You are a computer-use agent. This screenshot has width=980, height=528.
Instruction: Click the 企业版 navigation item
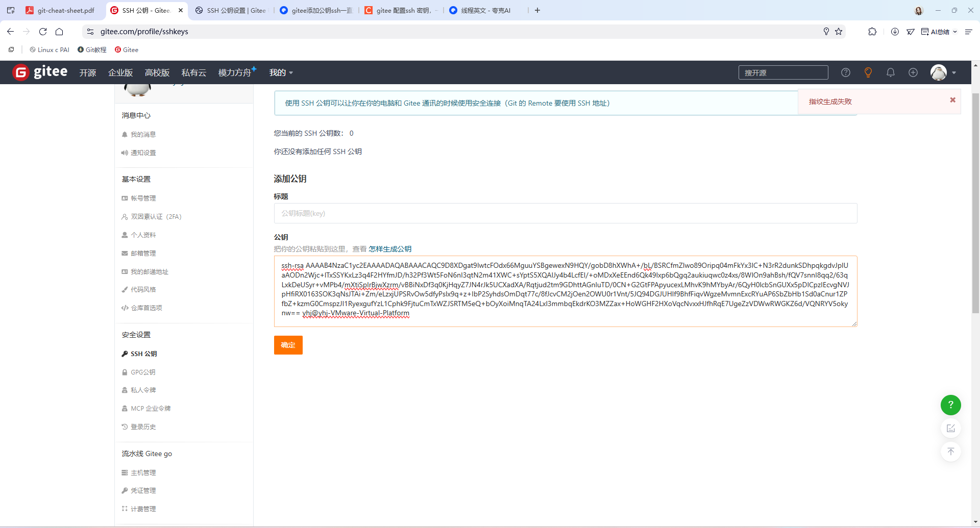coord(120,72)
